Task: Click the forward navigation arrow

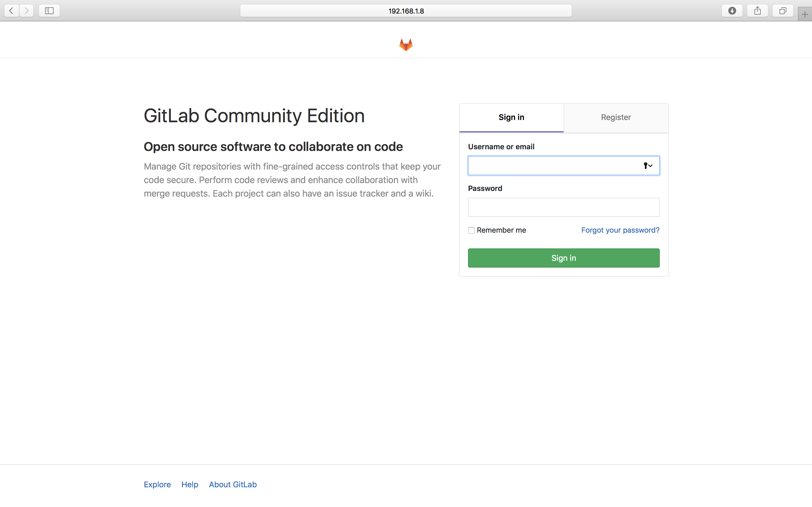Action: [27, 10]
